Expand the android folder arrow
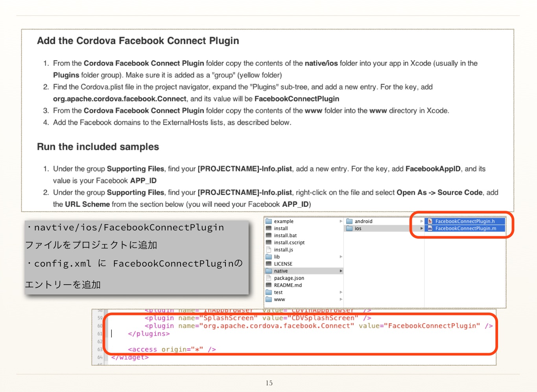Screen dimensions: 537x392 pyautogui.click(x=422, y=221)
